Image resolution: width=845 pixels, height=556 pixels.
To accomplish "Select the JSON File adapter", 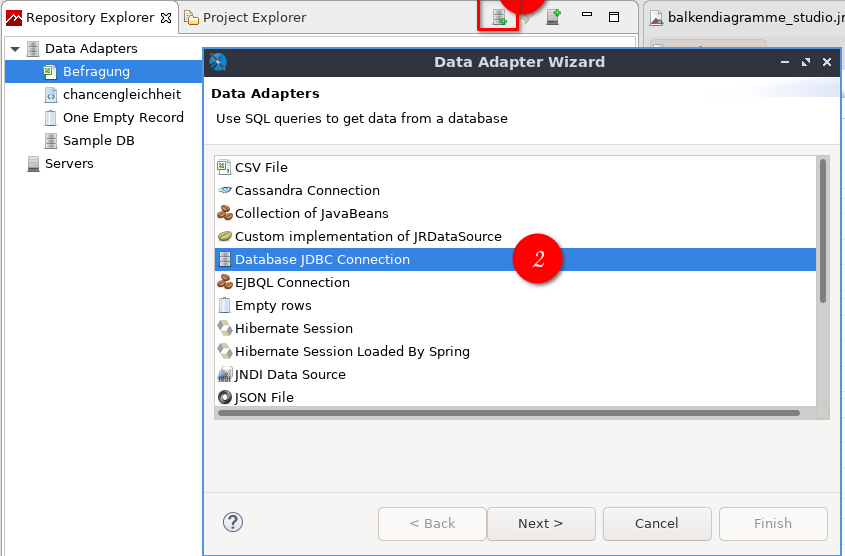I will coord(264,398).
